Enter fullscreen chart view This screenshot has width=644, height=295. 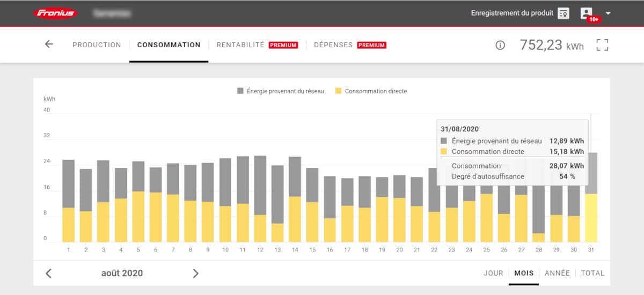[602, 45]
